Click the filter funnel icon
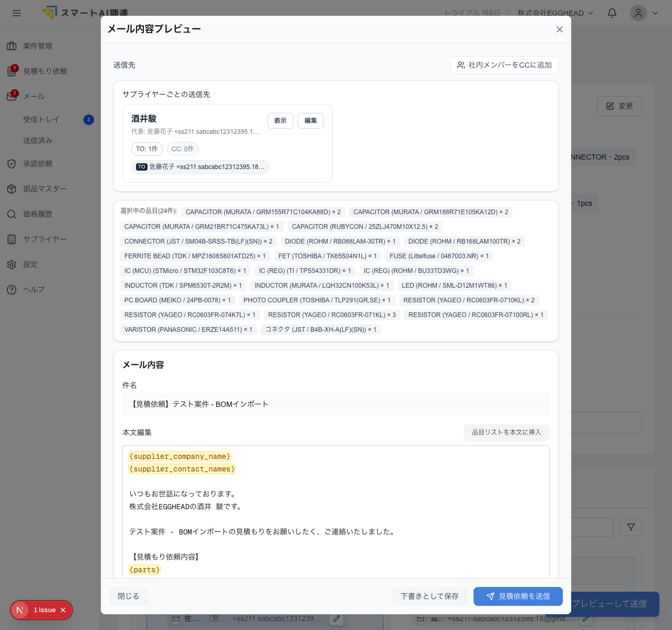The width and height of the screenshot is (672, 630). point(631,527)
